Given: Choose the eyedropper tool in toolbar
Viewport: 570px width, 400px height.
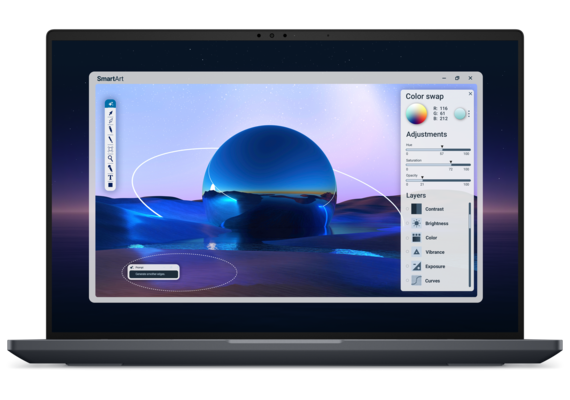Looking at the screenshot, I should pos(111,113).
